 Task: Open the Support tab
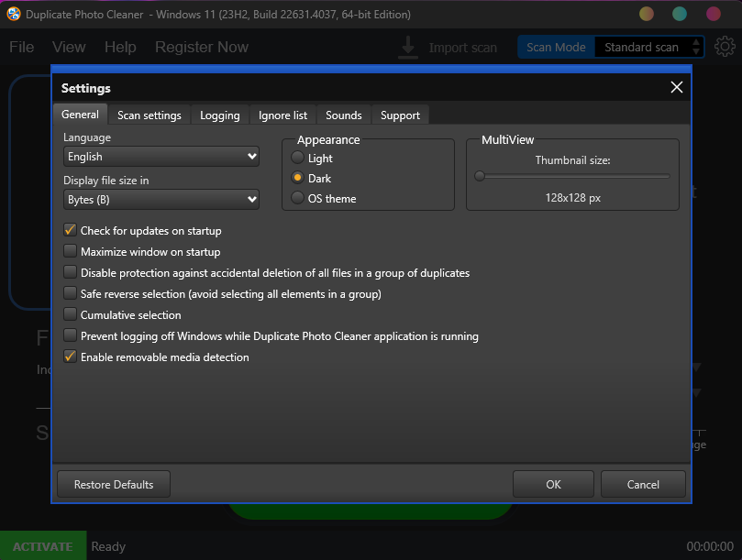[400, 115]
